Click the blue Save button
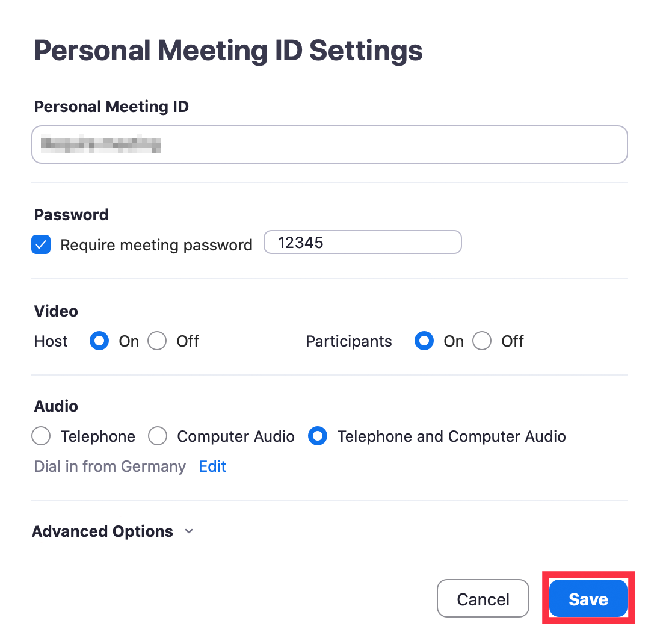This screenshot has width=663, height=644. 588,599
